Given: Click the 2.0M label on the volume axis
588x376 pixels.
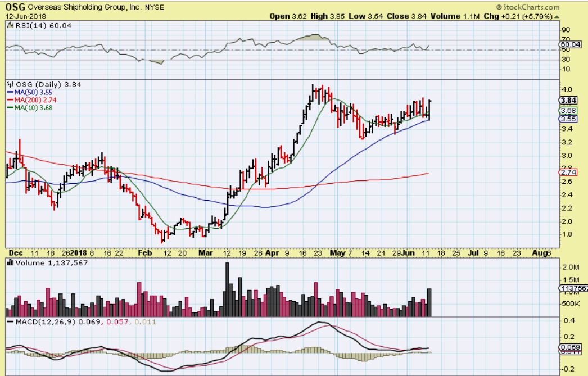Looking at the screenshot, I should pyautogui.click(x=571, y=268).
